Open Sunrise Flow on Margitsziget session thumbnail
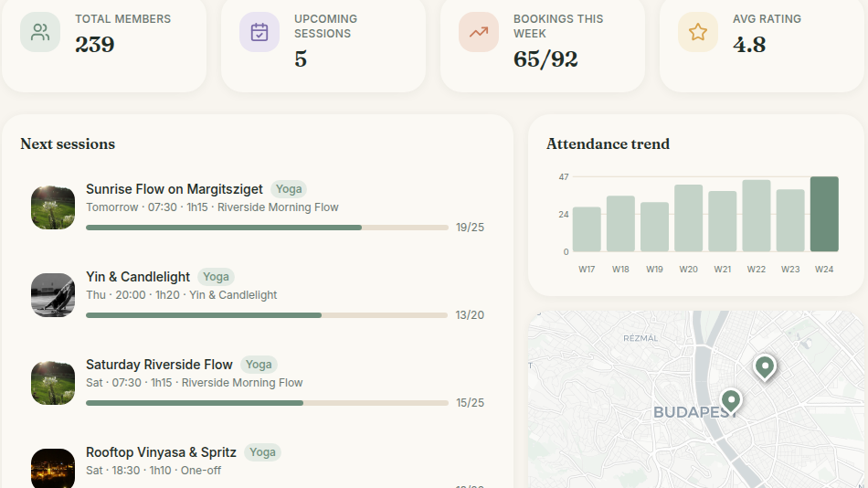This screenshot has height=488, width=868. (53, 207)
